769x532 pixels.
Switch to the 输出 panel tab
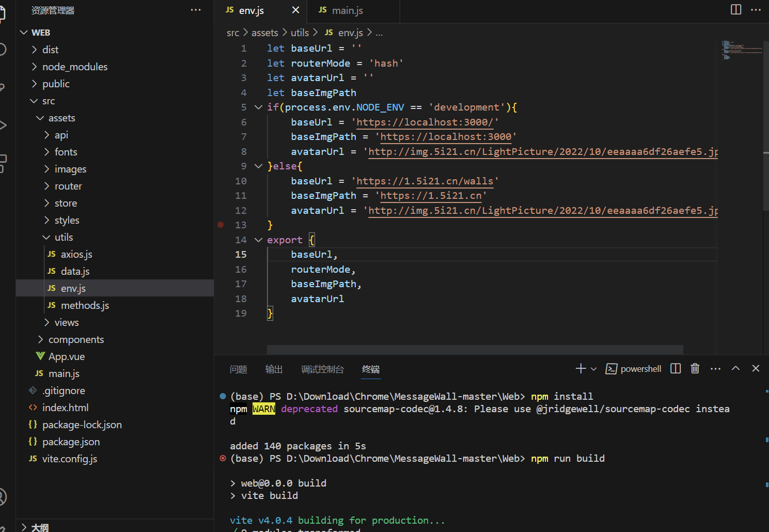pos(274,369)
